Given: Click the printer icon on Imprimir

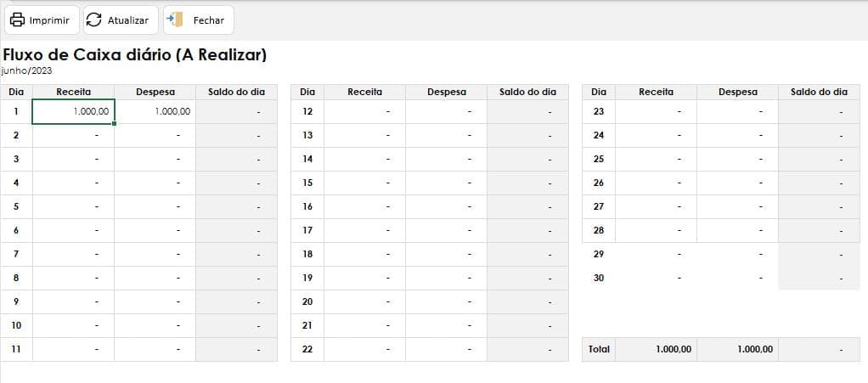Looking at the screenshot, I should [x=18, y=20].
